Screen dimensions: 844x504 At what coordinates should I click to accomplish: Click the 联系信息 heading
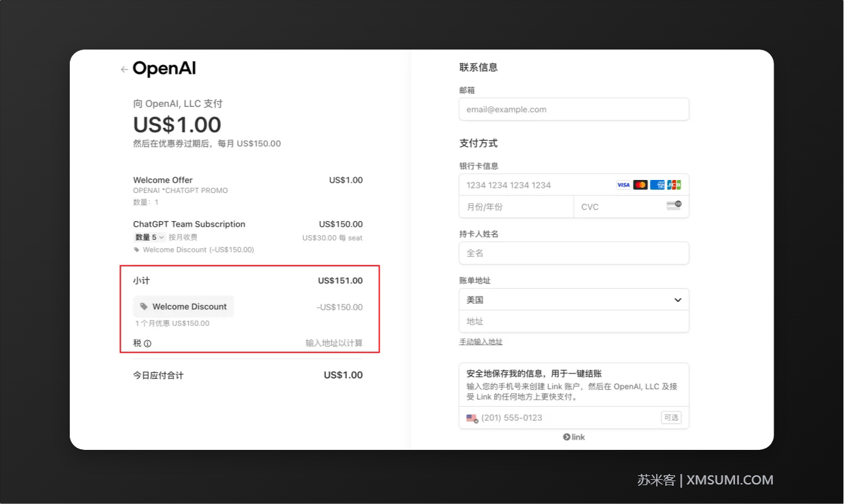point(479,67)
